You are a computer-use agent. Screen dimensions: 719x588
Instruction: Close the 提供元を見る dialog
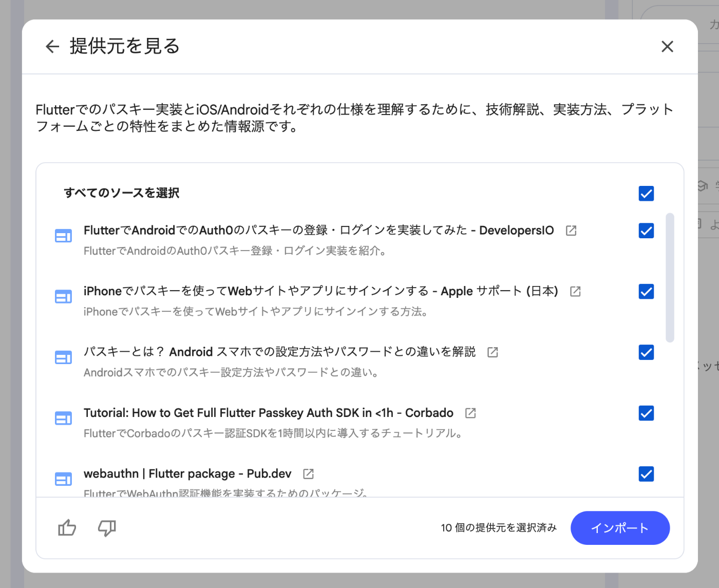pyautogui.click(x=667, y=47)
